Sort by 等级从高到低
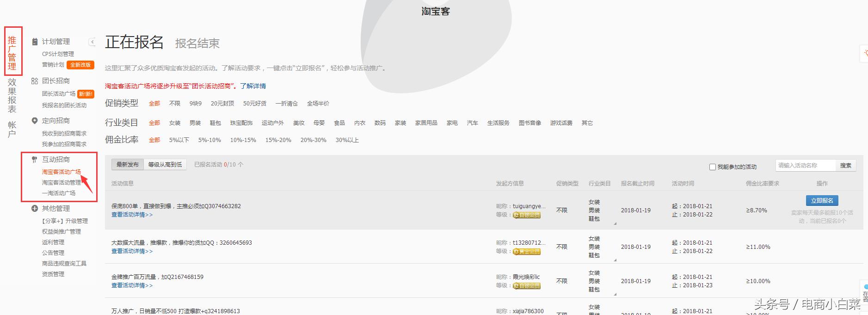868x315 pixels. click(x=165, y=165)
